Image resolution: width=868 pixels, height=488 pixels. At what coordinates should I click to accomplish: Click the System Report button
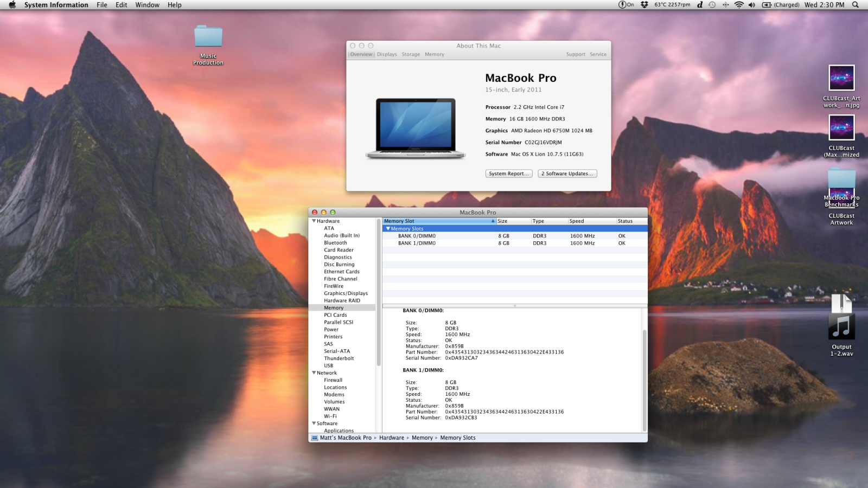pyautogui.click(x=508, y=174)
